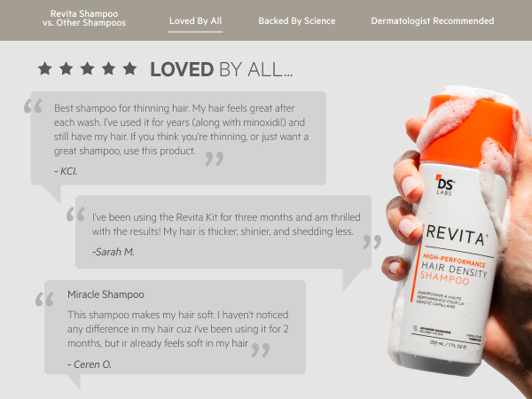Viewport: 532px width, 399px height.
Task: Switch to the Backed By Science tab
Action: pos(297,21)
